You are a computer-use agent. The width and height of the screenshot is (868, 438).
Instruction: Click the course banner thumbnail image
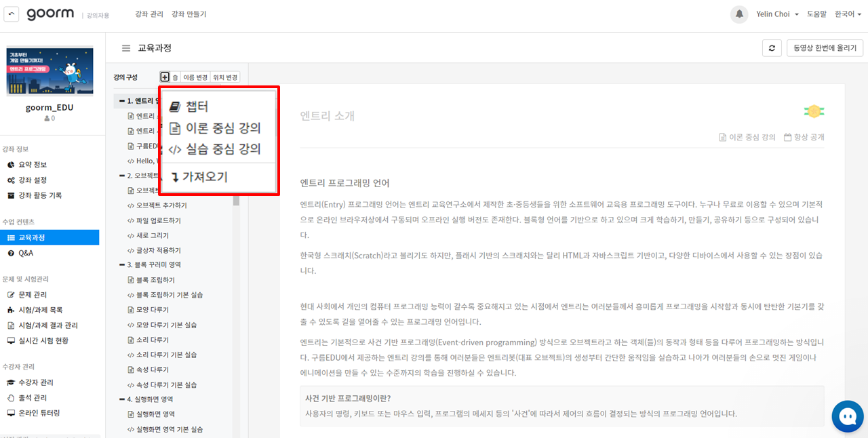[50, 71]
